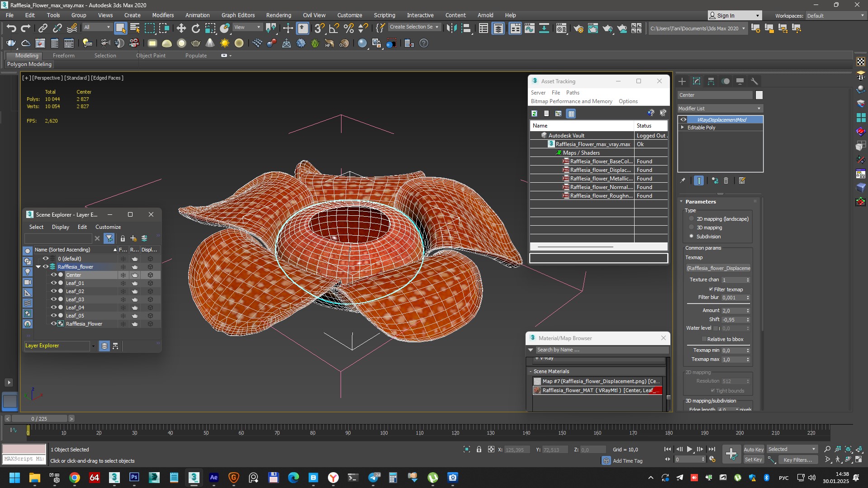
Task: Click the Set Key button
Action: 754,460
